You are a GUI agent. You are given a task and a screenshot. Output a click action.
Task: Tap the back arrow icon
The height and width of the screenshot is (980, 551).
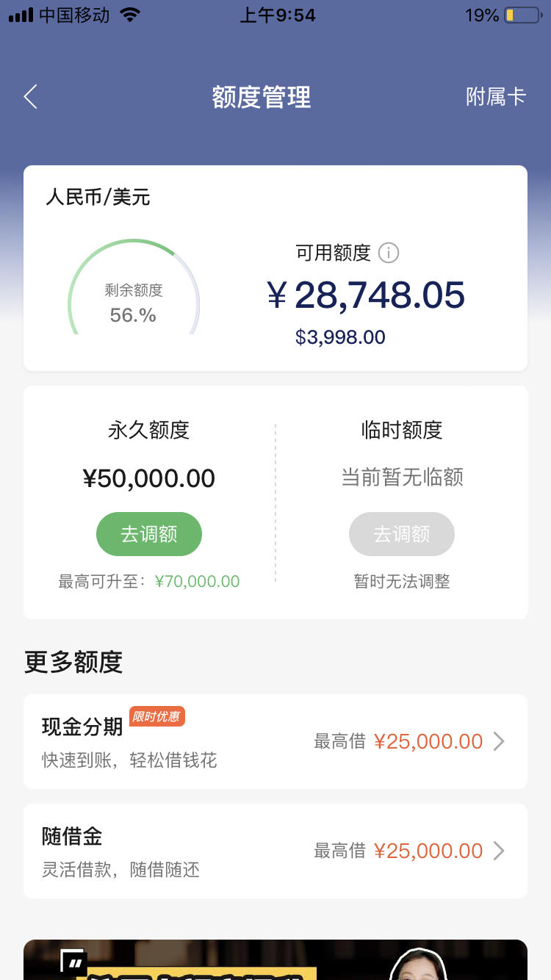click(x=30, y=96)
